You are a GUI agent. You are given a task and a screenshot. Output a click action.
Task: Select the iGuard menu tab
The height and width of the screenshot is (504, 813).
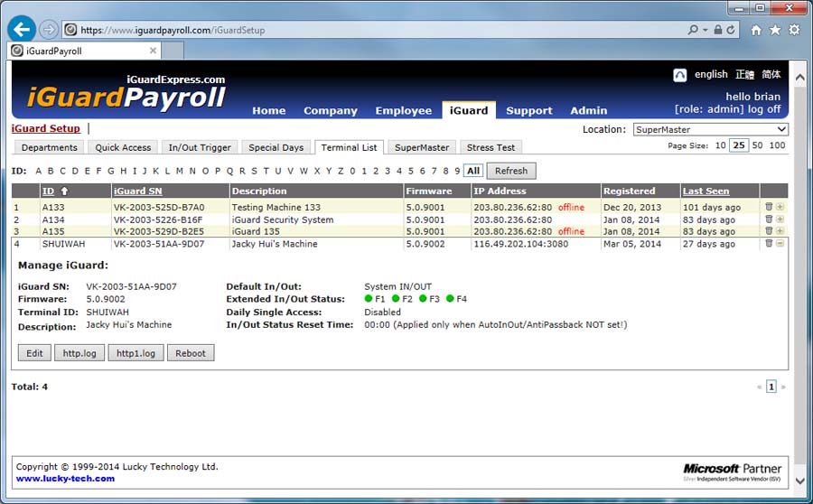click(469, 110)
